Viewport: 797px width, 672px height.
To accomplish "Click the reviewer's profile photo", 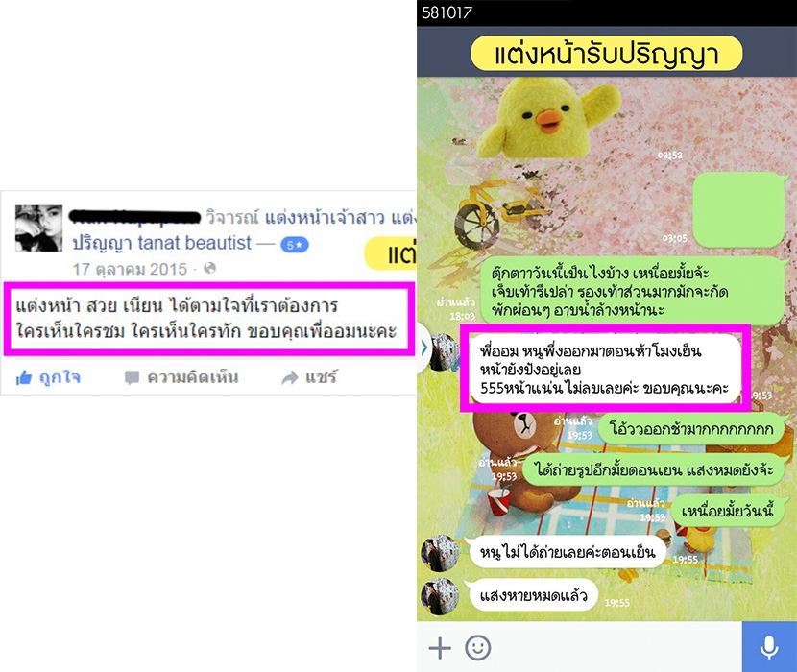I will point(39,228).
